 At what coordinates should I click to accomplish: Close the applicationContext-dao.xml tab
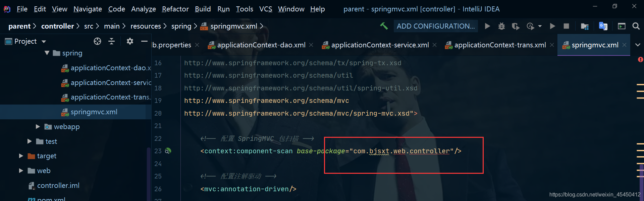point(311,45)
